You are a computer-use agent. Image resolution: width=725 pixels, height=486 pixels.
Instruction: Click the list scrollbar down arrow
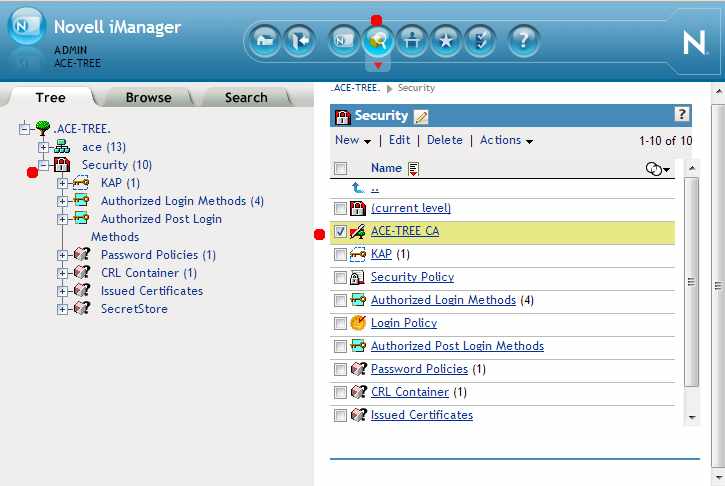pyautogui.click(x=692, y=418)
